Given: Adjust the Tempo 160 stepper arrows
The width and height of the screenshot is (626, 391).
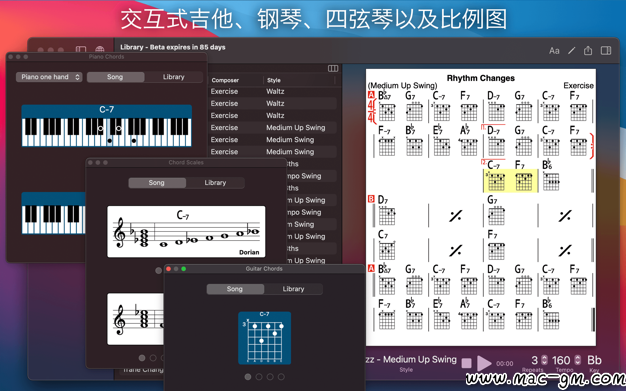Looking at the screenshot, I should pyautogui.click(x=577, y=360).
